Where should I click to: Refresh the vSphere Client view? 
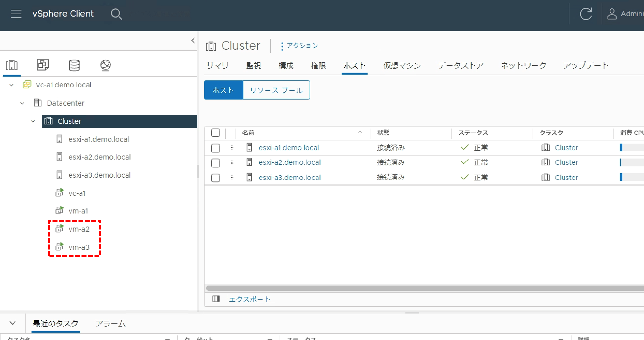pyautogui.click(x=586, y=14)
